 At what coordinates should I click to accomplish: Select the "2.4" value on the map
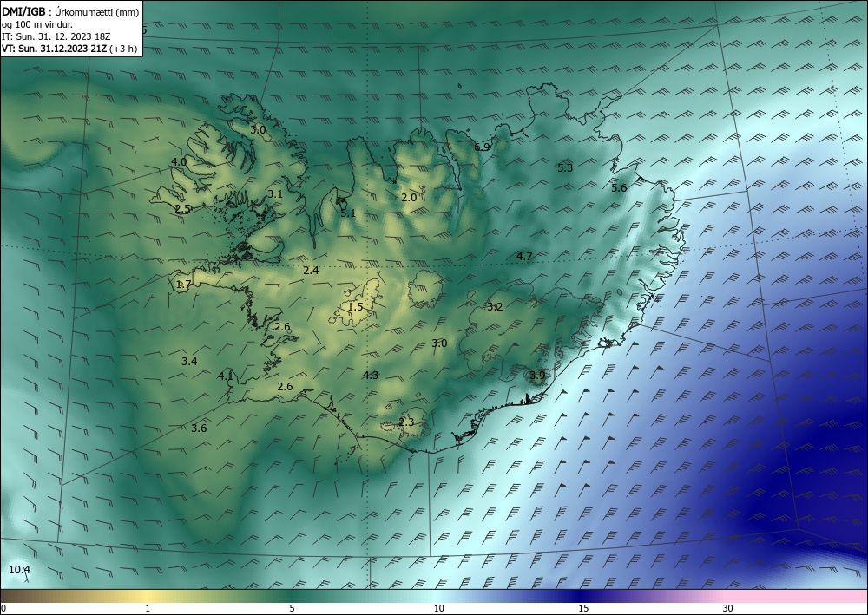pos(311,271)
